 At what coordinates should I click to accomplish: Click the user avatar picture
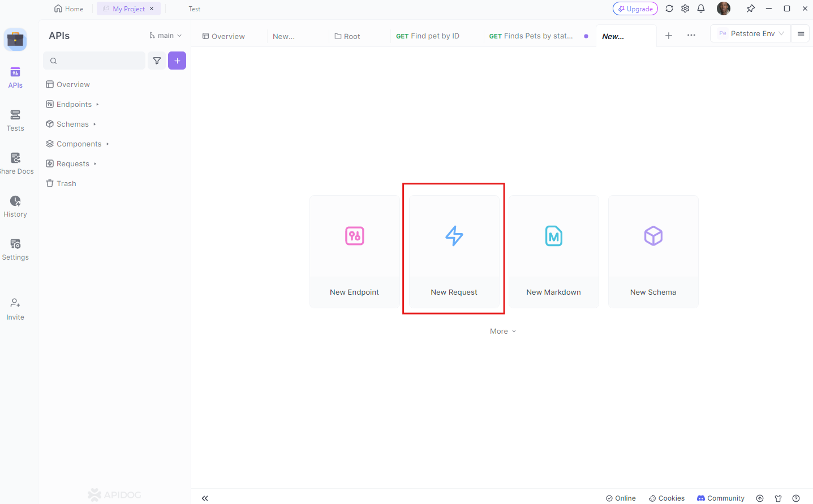pyautogui.click(x=724, y=8)
